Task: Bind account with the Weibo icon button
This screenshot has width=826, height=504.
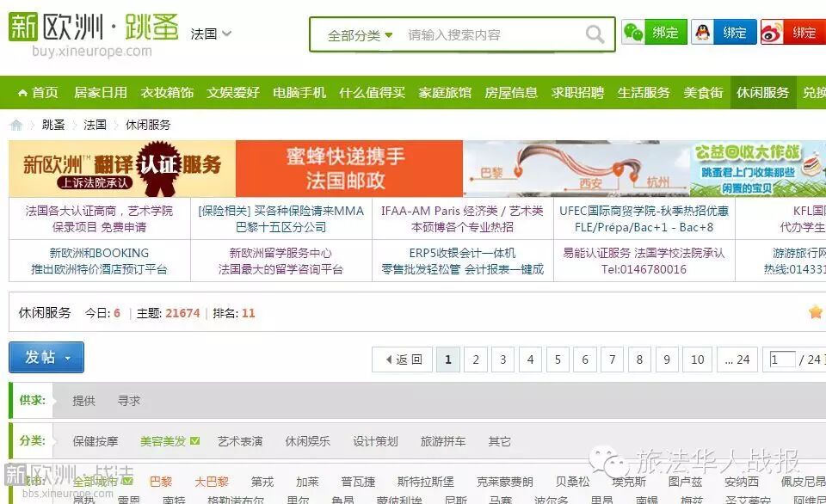Action: [x=792, y=32]
